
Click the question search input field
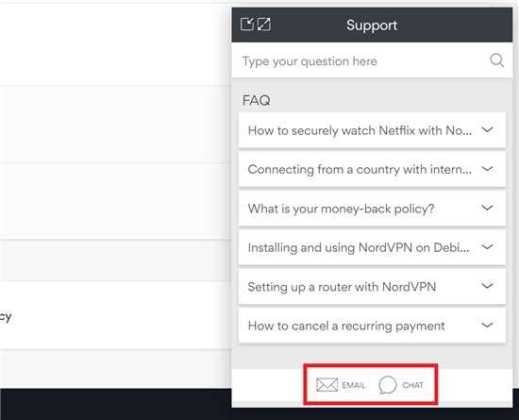tap(372, 60)
